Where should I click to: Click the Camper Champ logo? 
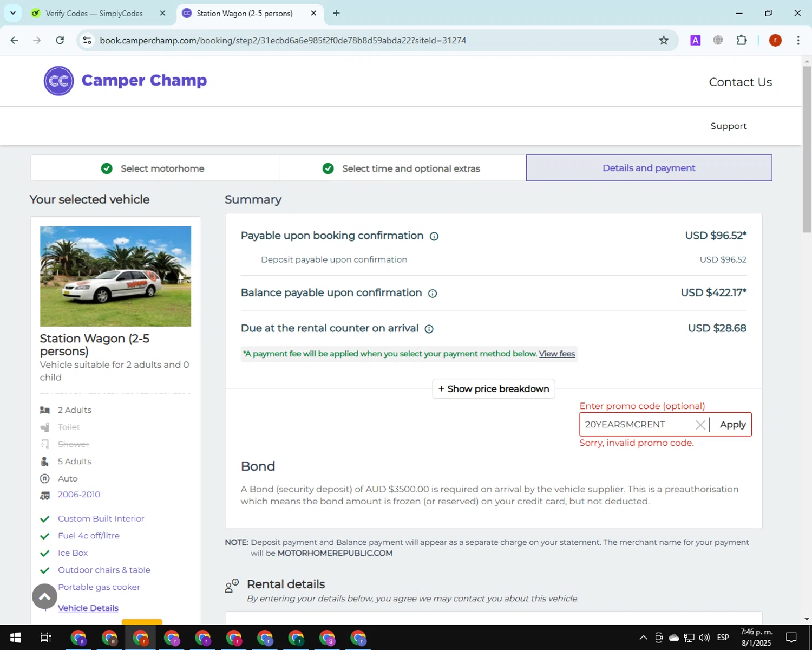tap(125, 81)
